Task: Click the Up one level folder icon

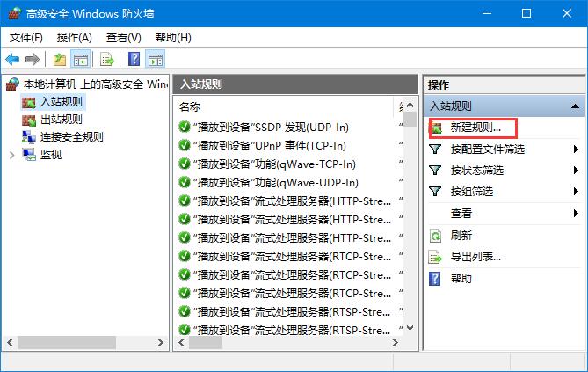Action: (59, 59)
